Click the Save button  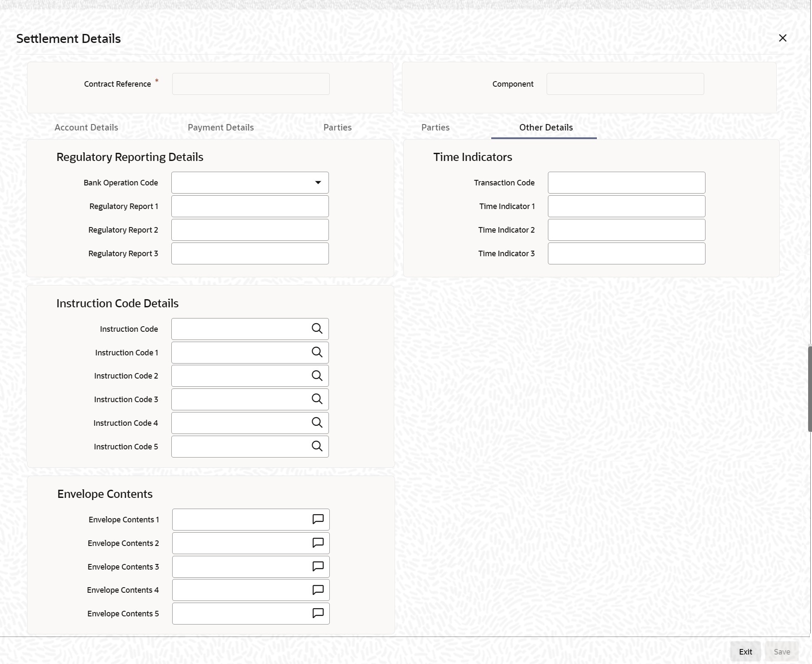point(782,652)
